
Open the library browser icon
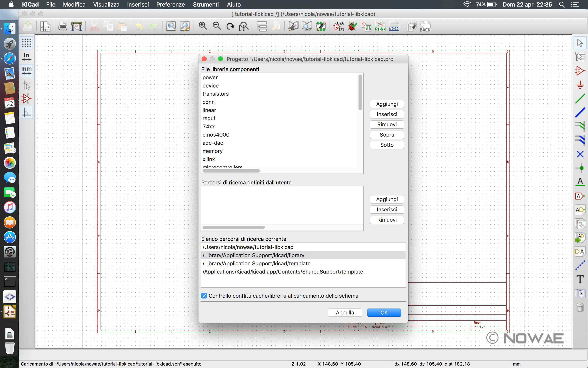[307, 26]
